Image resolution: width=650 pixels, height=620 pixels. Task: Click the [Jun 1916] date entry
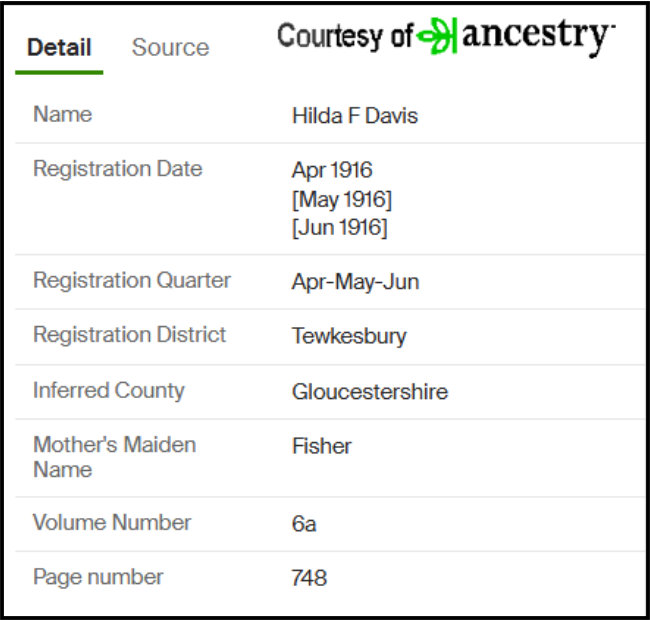coord(340,228)
